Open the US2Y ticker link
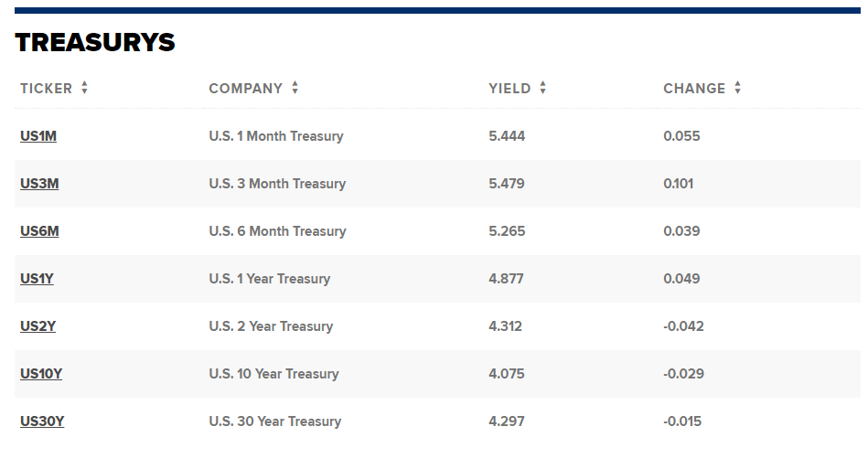The width and height of the screenshot is (868, 469). [38, 326]
